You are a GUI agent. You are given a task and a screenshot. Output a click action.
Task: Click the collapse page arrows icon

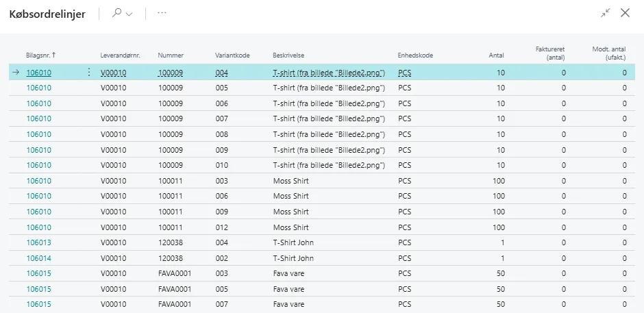605,13
